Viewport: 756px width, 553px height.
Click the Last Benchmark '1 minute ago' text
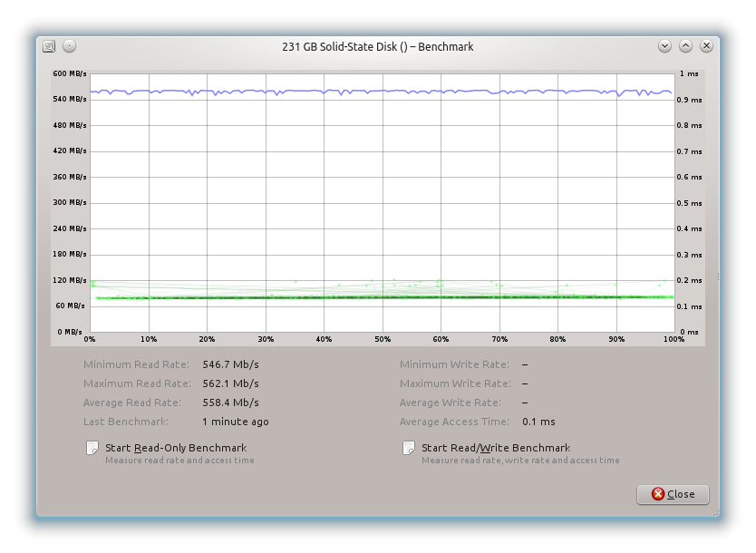235,422
